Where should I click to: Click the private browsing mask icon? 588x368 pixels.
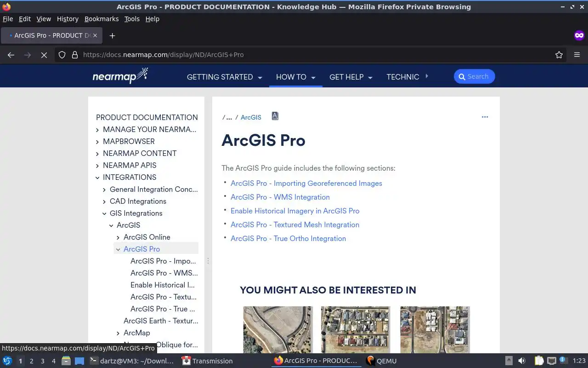pos(579,35)
